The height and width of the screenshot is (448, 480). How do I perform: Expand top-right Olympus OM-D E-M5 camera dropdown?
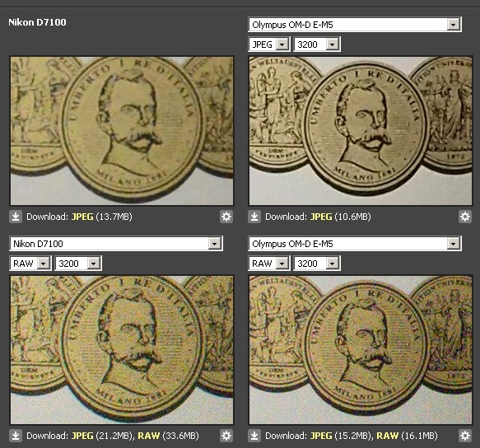pyautogui.click(x=355, y=25)
